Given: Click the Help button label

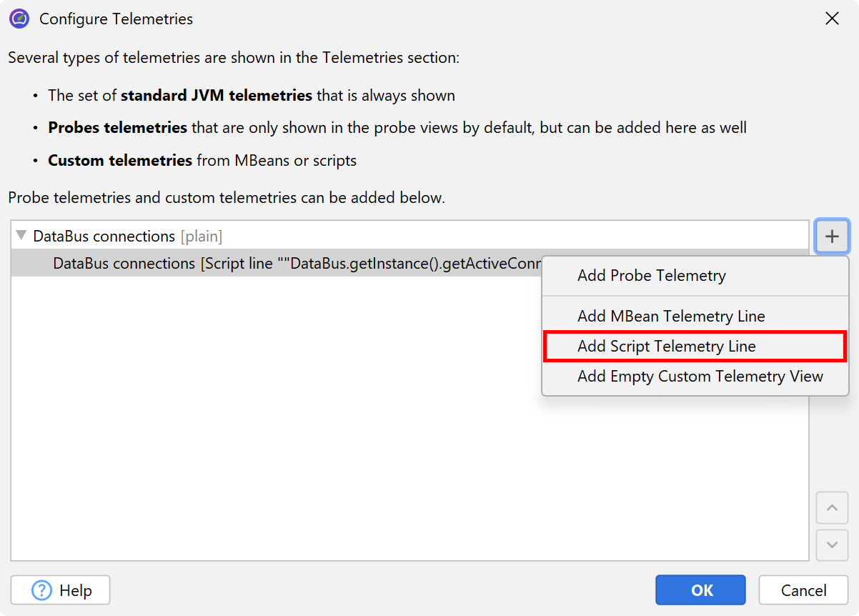Looking at the screenshot, I should point(76,590).
